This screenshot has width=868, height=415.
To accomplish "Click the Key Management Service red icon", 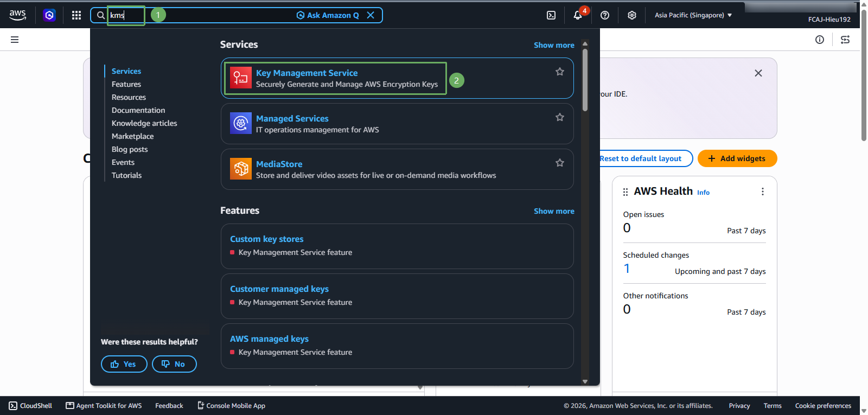I will pos(241,78).
